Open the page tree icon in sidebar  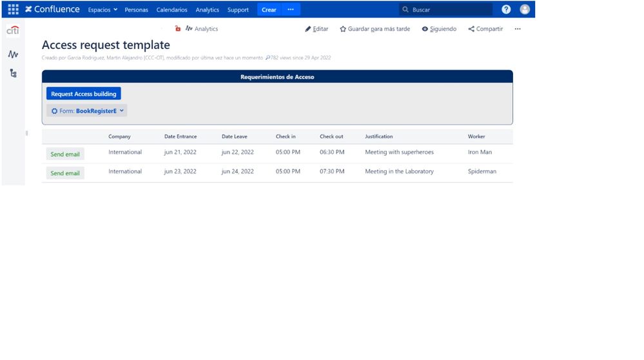(x=13, y=73)
